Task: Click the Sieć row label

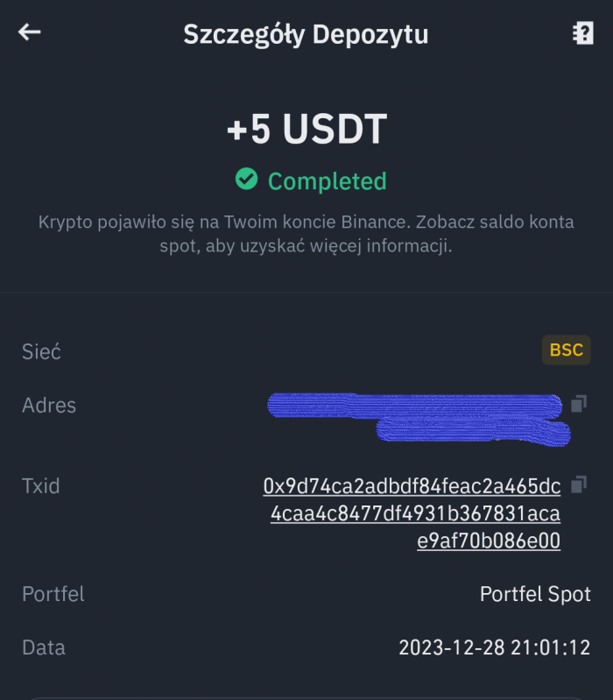Action: (41, 351)
